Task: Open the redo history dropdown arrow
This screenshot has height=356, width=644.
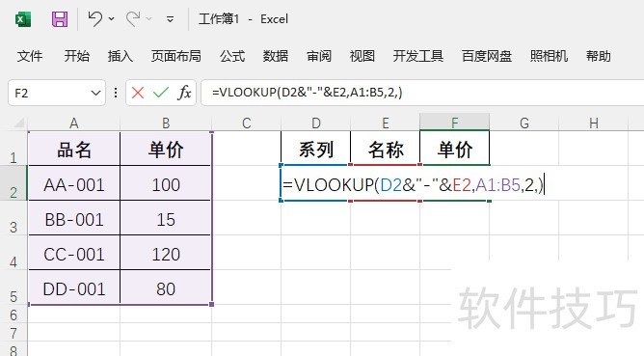Action: pos(149,19)
